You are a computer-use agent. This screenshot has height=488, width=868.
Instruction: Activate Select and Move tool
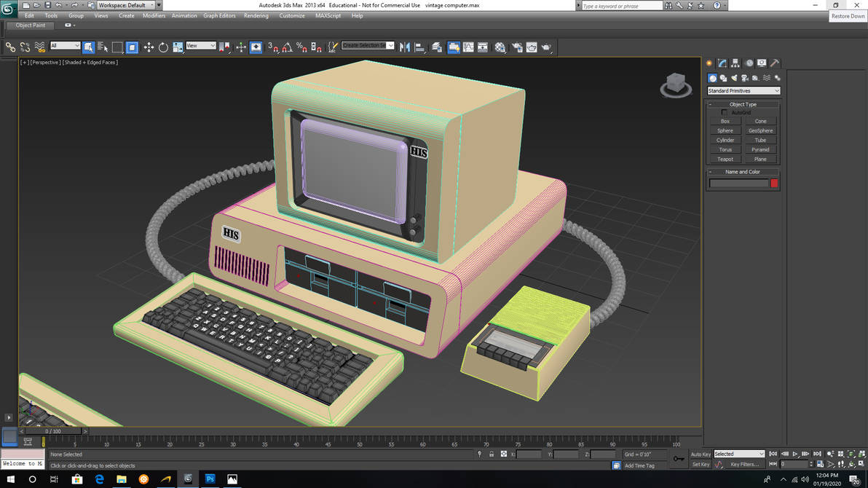pyautogui.click(x=149, y=47)
